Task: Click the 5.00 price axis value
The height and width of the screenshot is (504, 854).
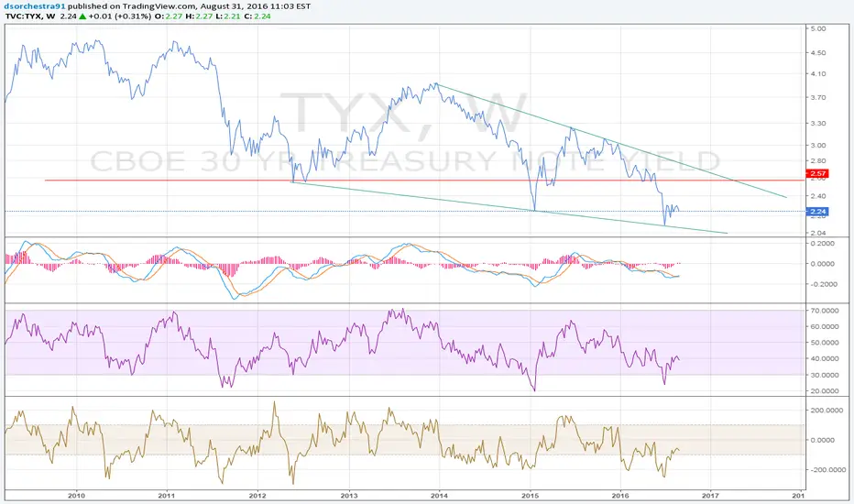Action: click(x=818, y=29)
